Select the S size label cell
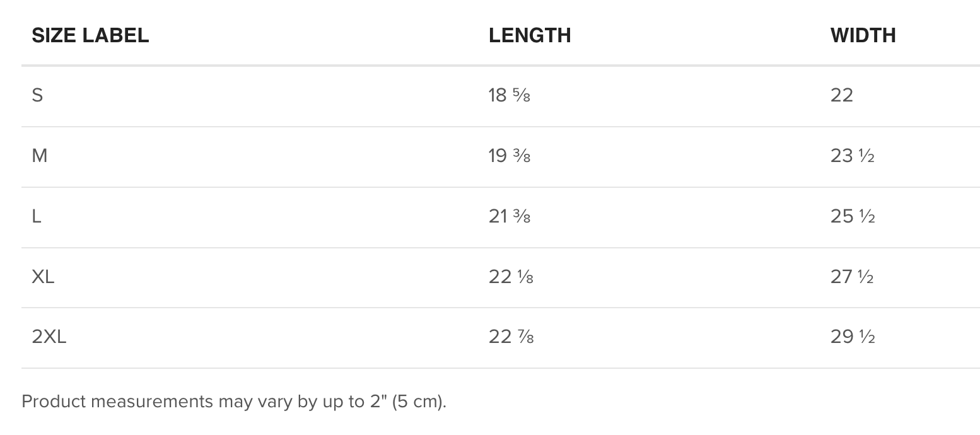The height and width of the screenshot is (435, 980). [37, 95]
